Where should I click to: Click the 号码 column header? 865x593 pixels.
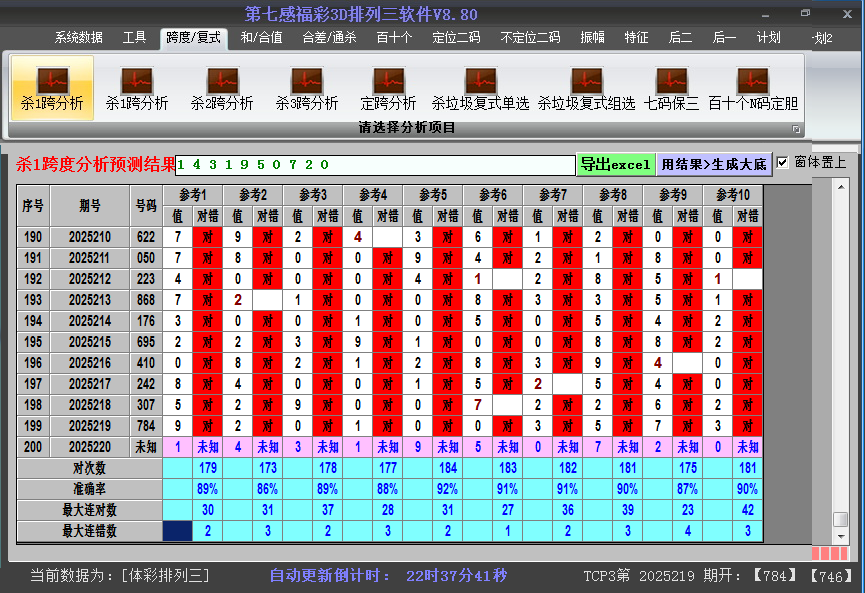click(x=146, y=206)
